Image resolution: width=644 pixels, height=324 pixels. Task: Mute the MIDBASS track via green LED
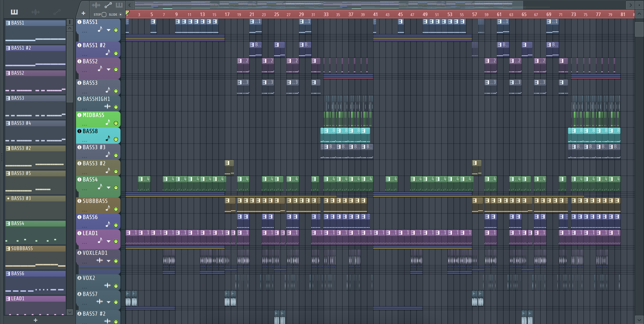pyautogui.click(x=116, y=123)
